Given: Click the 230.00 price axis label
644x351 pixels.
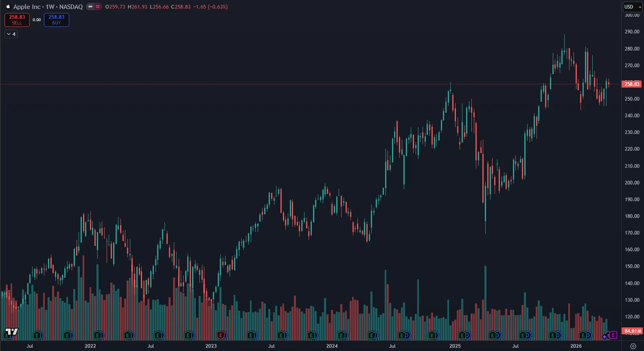Looking at the screenshot, I should (632, 132).
